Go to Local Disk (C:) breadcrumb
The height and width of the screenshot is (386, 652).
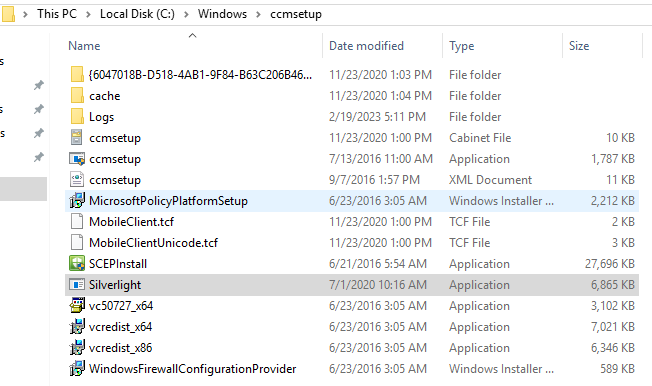137,14
